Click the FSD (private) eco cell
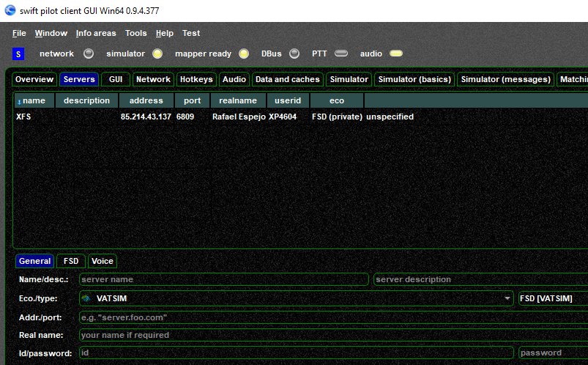The width and height of the screenshot is (588, 365). (x=337, y=117)
